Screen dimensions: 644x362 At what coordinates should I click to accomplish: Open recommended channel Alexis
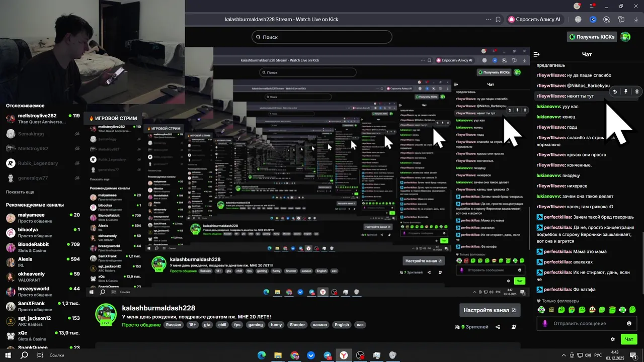pyautogui.click(x=43, y=262)
